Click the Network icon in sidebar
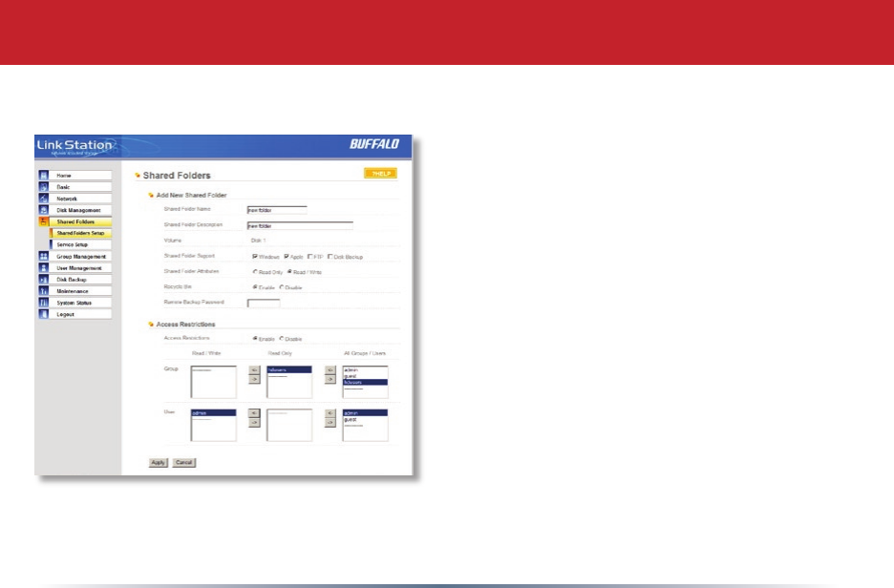Screen dimensions: 894x588 click(x=43, y=199)
